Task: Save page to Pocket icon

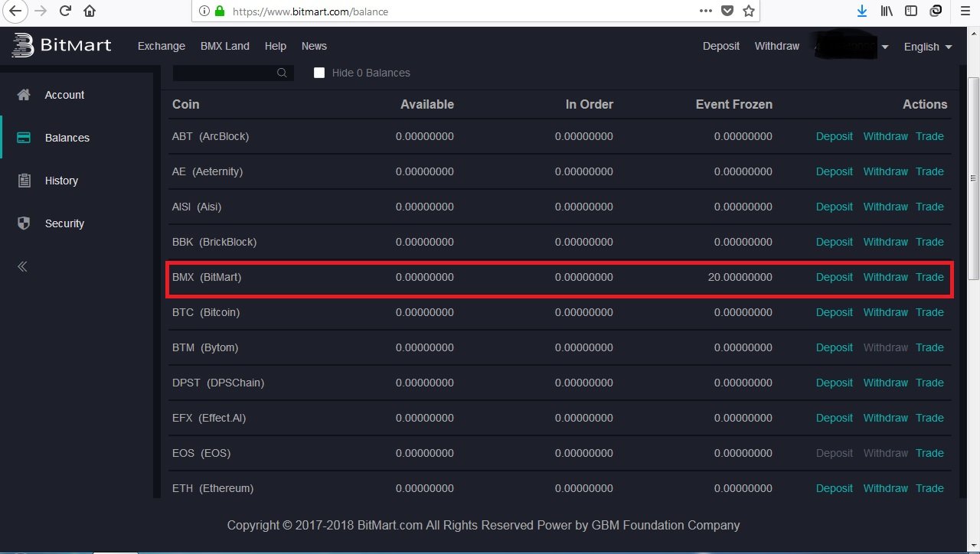Action: tap(727, 11)
